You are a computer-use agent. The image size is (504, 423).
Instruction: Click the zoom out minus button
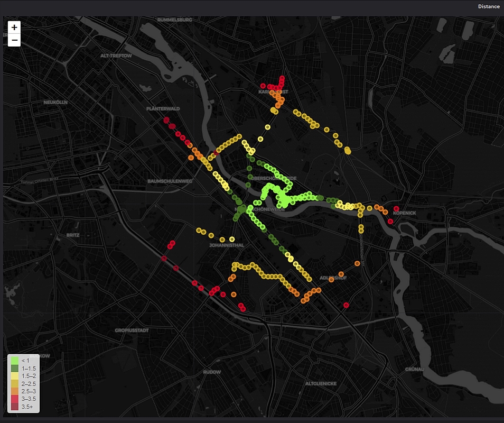(x=14, y=40)
